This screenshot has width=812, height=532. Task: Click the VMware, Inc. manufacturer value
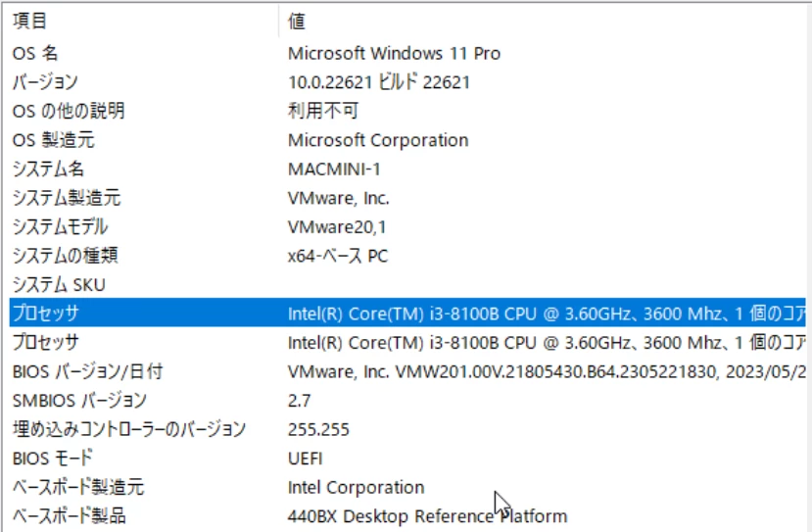coord(339,198)
